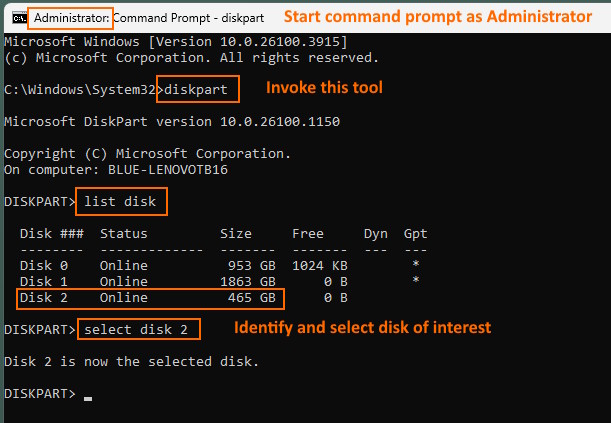Click the C:\Windows\System32 prompt path
This screenshot has width=611, height=423.
(x=80, y=90)
